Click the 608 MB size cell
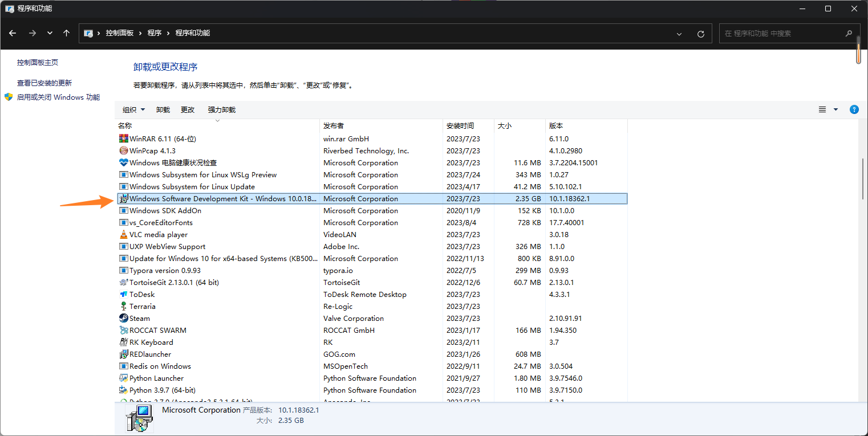868x436 pixels. (x=528, y=354)
